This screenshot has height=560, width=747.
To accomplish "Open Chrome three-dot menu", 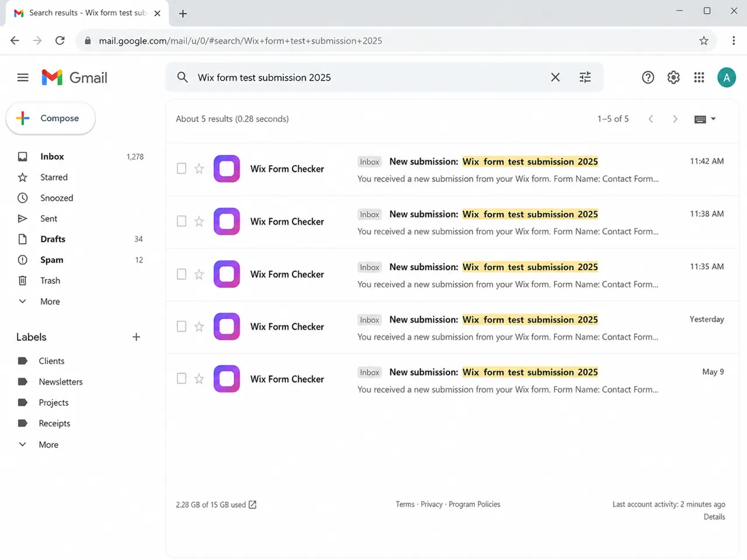I will [x=734, y=41].
